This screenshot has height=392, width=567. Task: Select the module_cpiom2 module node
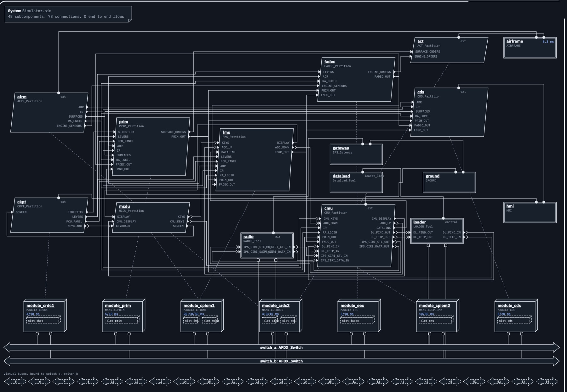pyautogui.click(x=438, y=316)
